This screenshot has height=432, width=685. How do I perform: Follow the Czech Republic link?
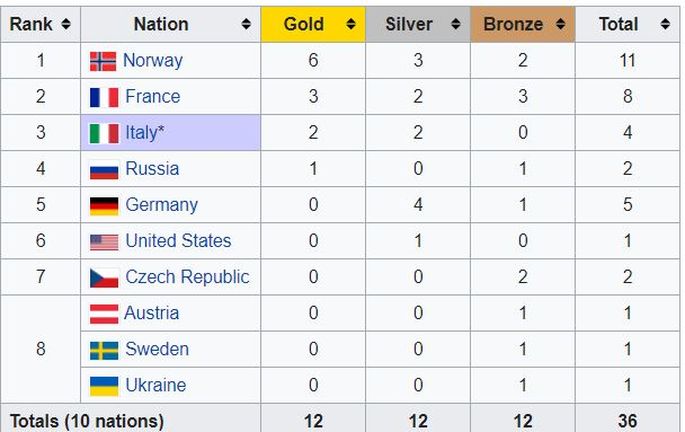pos(187,277)
